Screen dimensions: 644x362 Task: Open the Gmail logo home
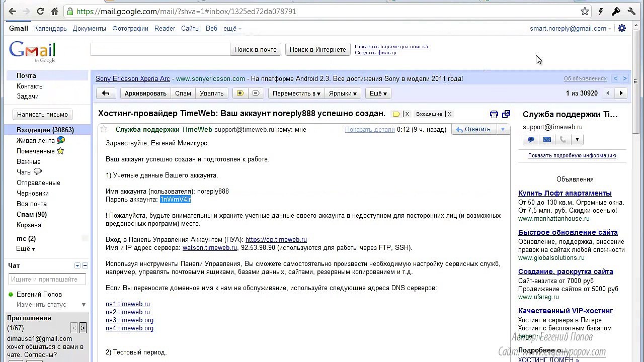[32, 51]
